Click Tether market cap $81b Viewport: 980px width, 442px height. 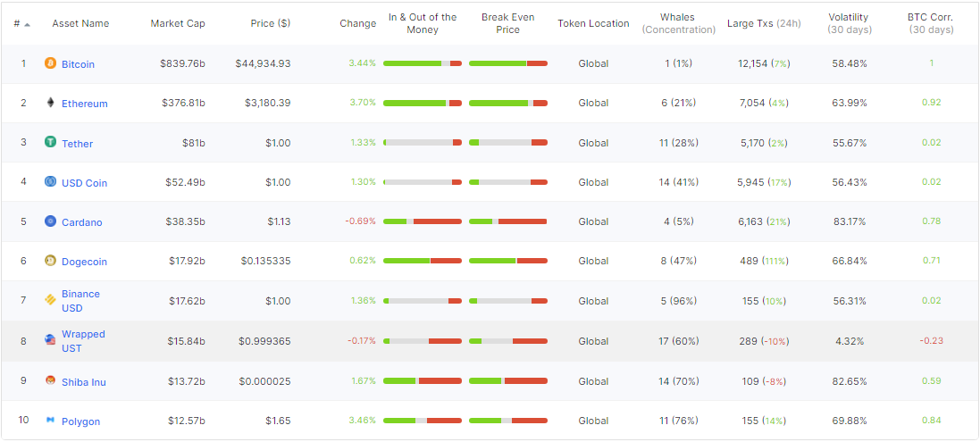tap(194, 143)
